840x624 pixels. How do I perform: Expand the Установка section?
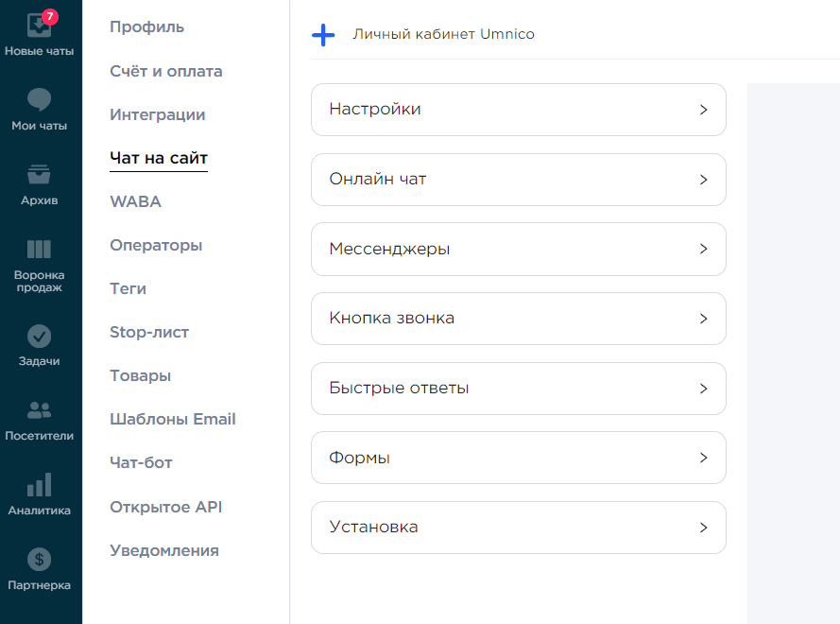518,528
